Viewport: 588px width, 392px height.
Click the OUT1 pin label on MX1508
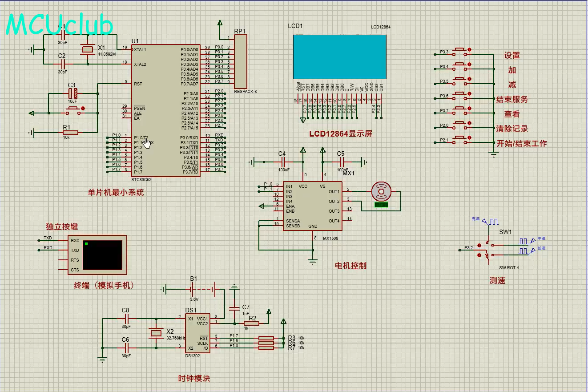click(x=334, y=192)
